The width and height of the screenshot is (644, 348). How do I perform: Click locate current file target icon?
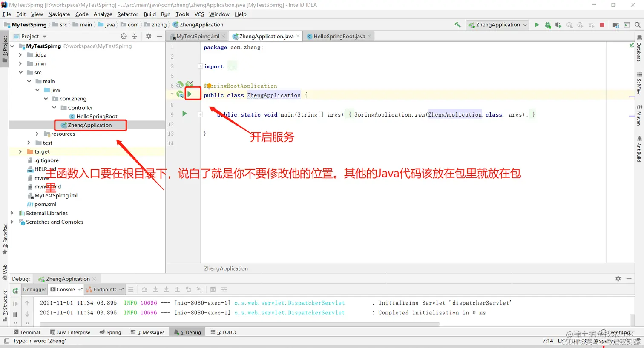click(124, 36)
